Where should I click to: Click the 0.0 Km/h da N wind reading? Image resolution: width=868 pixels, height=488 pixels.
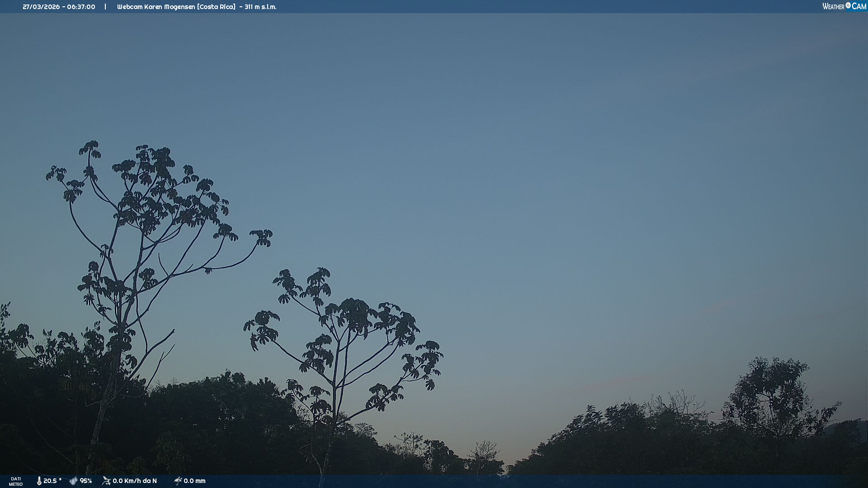pos(135,481)
